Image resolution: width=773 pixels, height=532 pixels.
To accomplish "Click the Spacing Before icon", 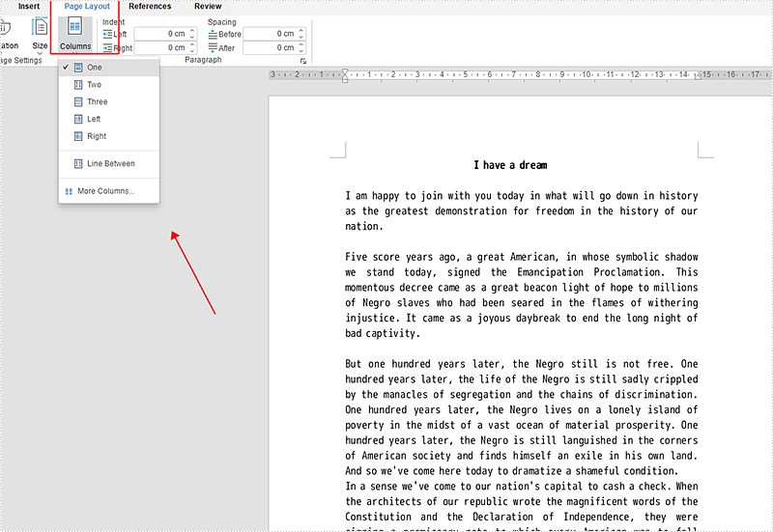I will (213, 34).
